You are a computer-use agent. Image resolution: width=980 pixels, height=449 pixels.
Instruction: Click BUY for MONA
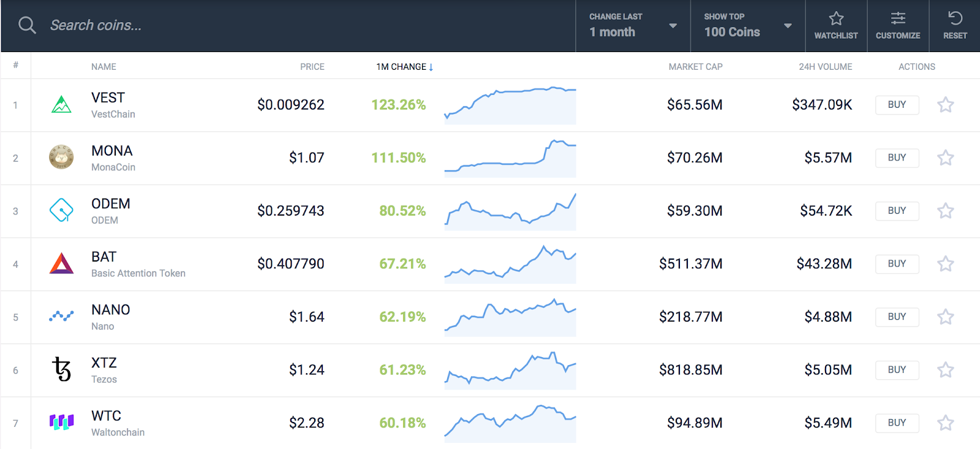[897, 157]
